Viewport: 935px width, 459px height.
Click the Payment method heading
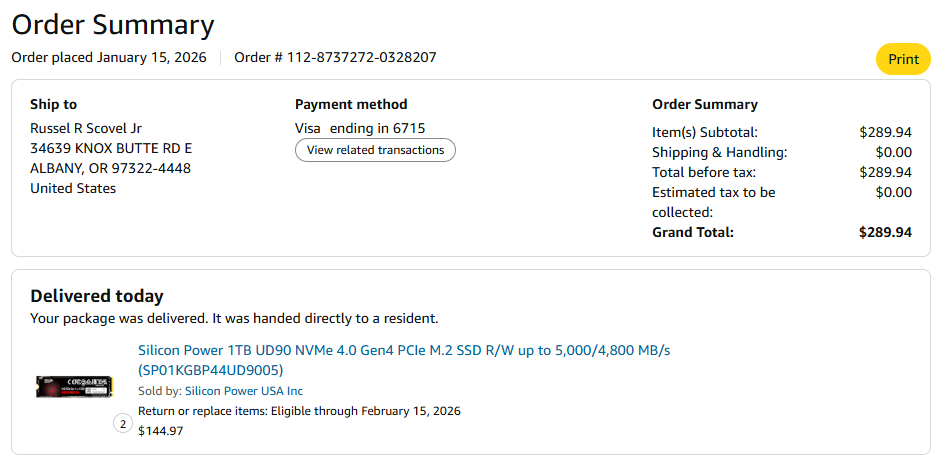[x=351, y=104]
